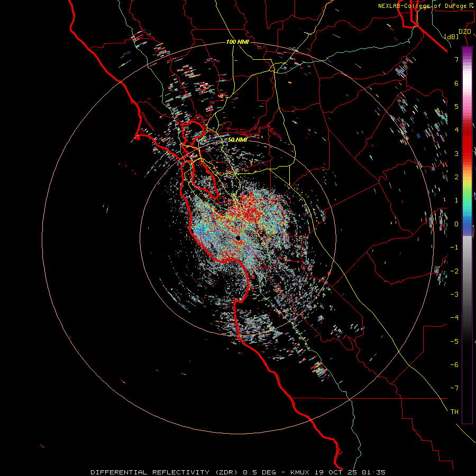Click the -6 value on the color scale
The height and width of the screenshot is (476, 476).
454,364
